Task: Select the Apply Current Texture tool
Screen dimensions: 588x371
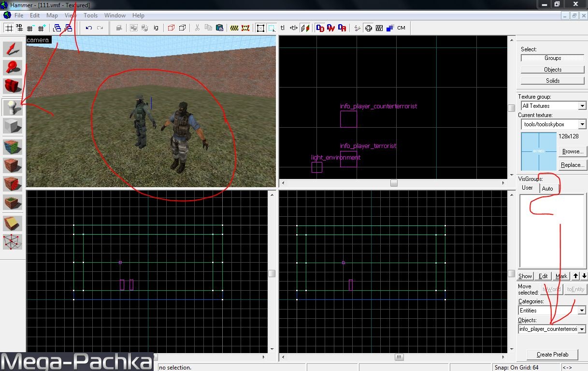Action: 13,165
